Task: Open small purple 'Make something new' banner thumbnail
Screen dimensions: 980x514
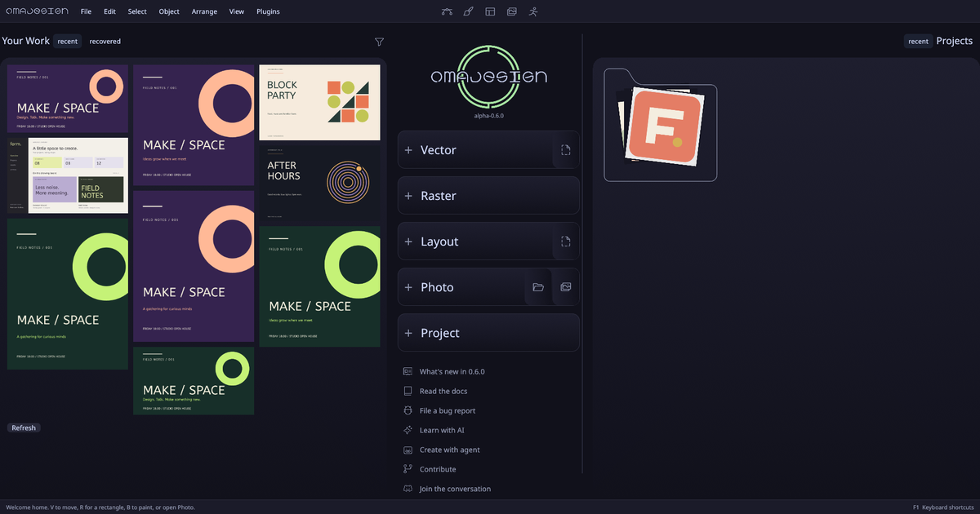Action: (68, 99)
